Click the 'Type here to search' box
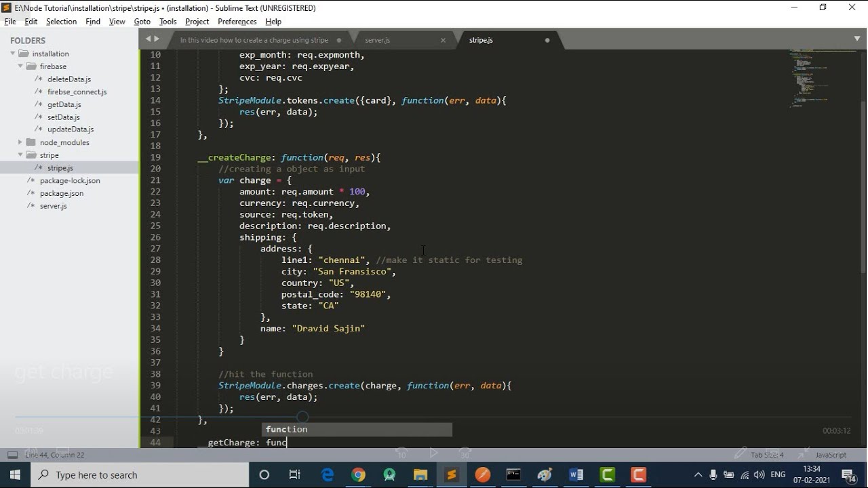The height and width of the screenshot is (488, 868). (x=139, y=475)
